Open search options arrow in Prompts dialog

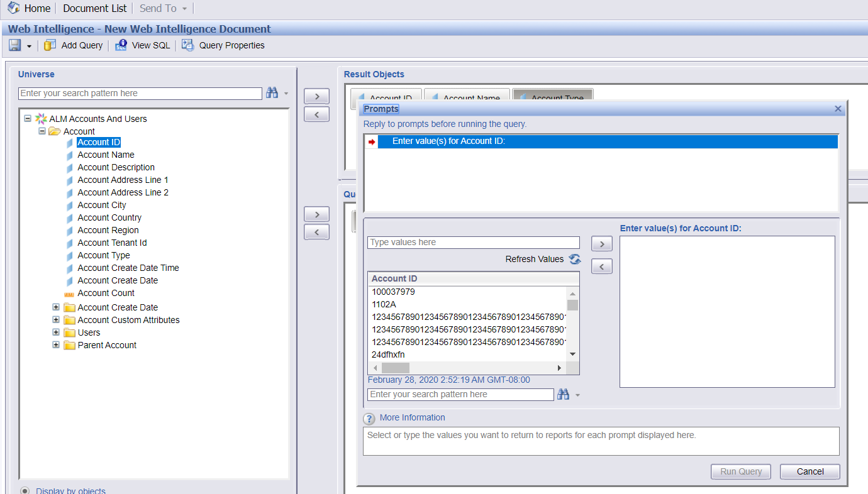pyautogui.click(x=577, y=395)
